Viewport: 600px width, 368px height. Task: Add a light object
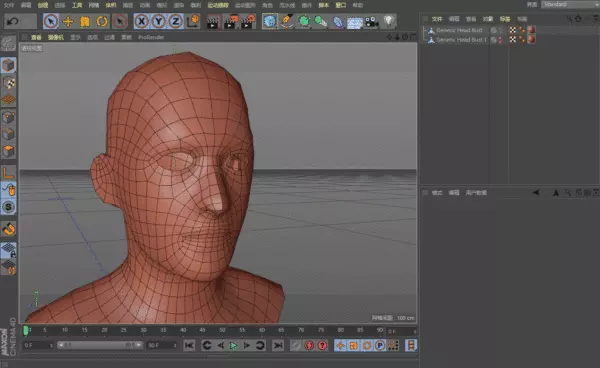[x=388, y=21]
